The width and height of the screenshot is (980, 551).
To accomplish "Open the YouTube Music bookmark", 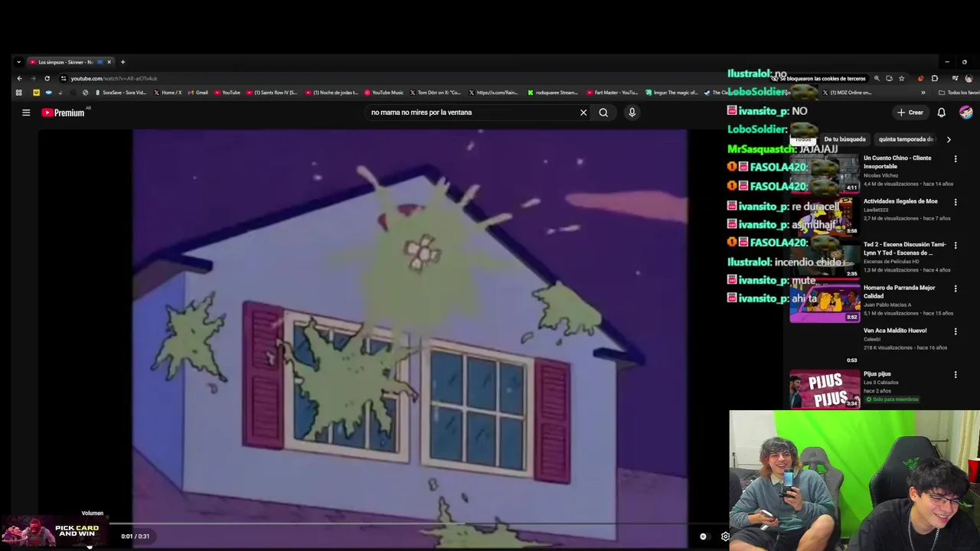I will [384, 93].
